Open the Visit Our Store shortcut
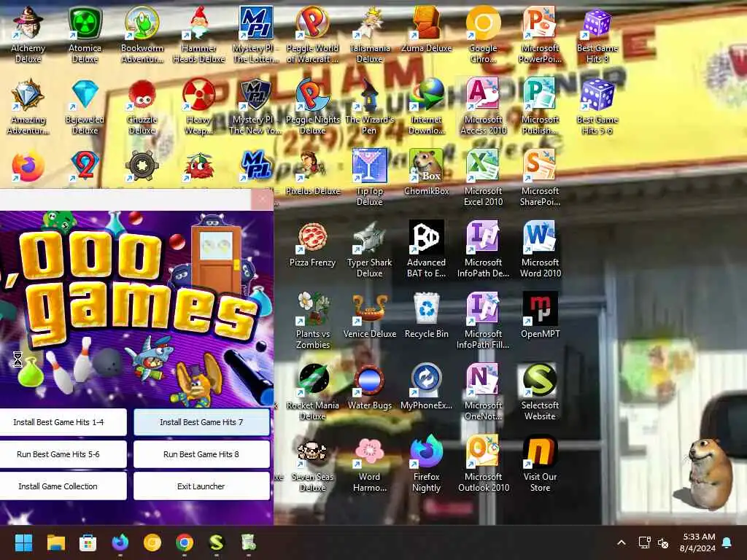The width and height of the screenshot is (747, 560). pyautogui.click(x=541, y=464)
